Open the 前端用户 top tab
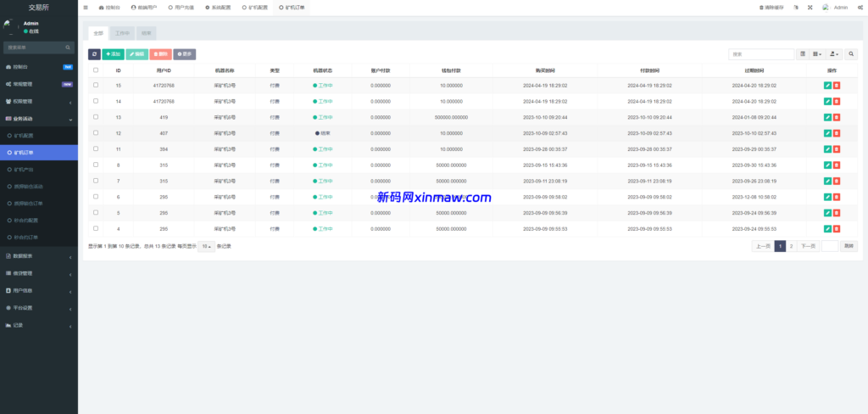This screenshot has height=414, width=868. pos(144,8)
